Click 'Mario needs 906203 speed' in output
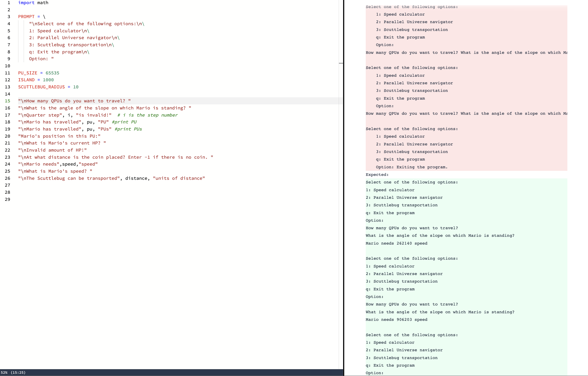The width and height of the screenshot is (588, 376). pos(396,319)
